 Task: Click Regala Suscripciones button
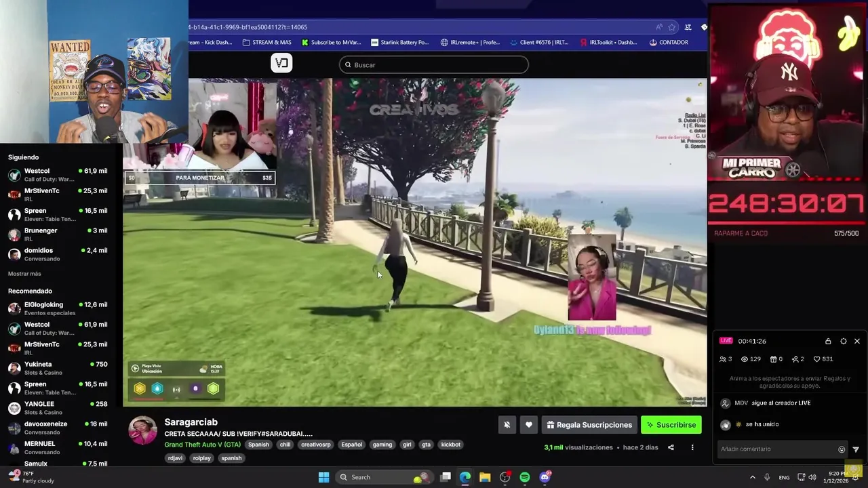pos(589,425)
